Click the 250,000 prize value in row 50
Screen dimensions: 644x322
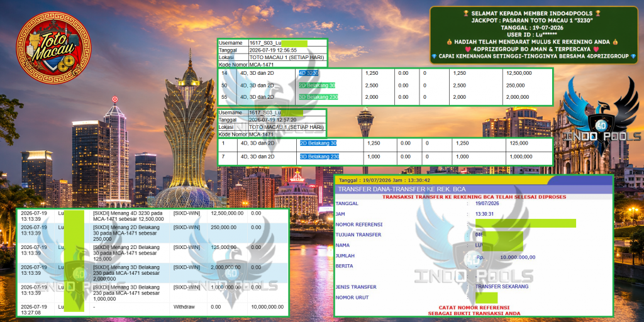[516, 86]
